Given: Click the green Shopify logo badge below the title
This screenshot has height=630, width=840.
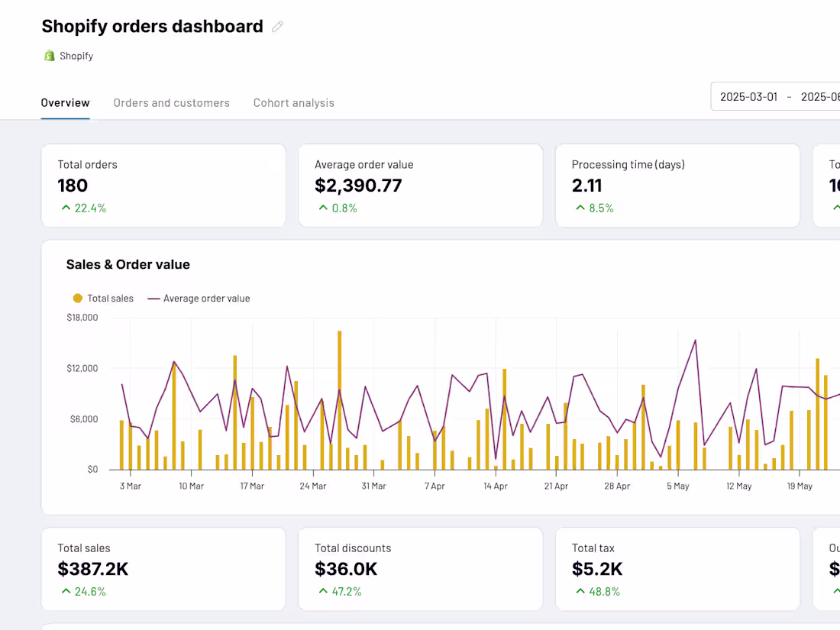Looking at the screenshot, I should click(x=50, y=55).
